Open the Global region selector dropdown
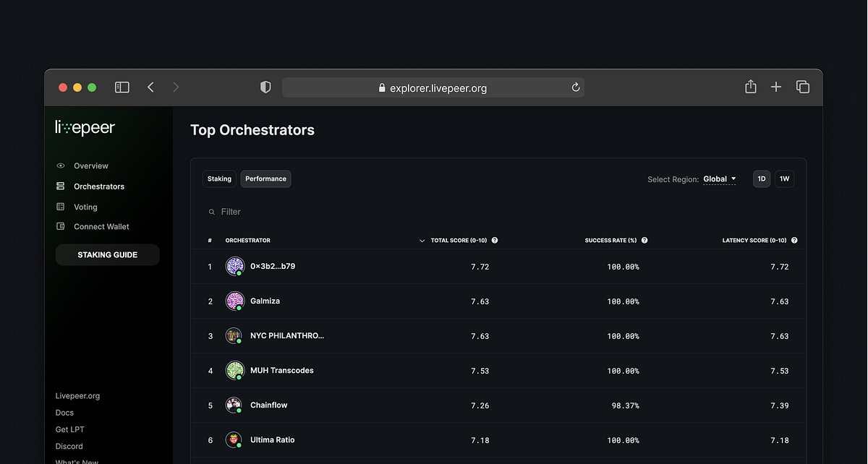Viewport: 868px width, 464px height. 718,179
